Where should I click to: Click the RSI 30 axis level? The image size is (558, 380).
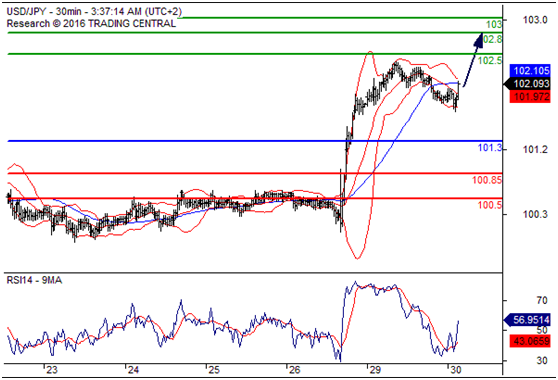[x=542, y=361]
